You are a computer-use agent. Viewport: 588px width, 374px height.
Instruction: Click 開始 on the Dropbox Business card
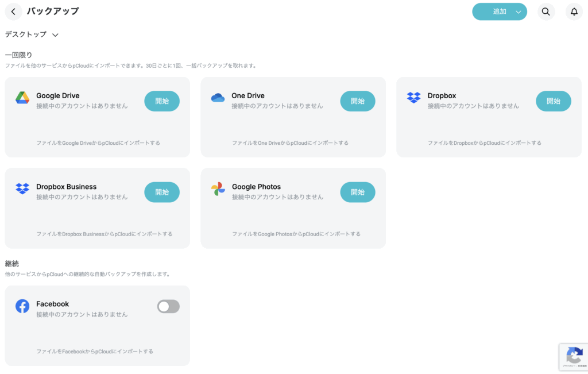tap(162, 192)
